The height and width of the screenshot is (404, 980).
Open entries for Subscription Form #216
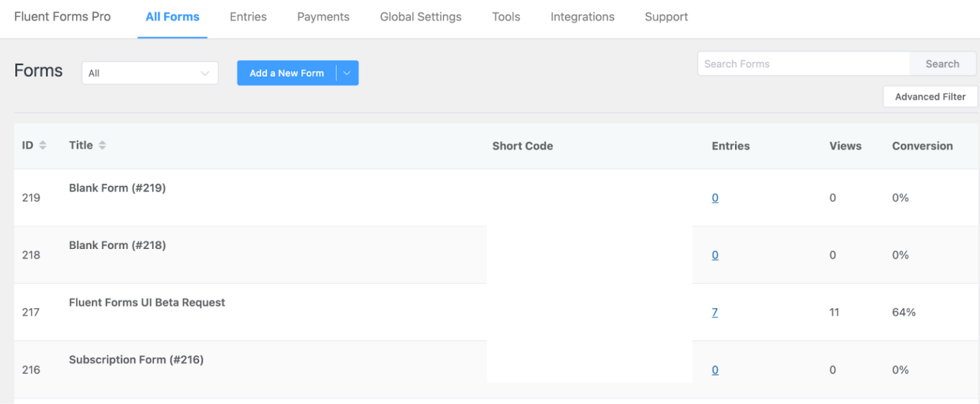coord(715,370)
